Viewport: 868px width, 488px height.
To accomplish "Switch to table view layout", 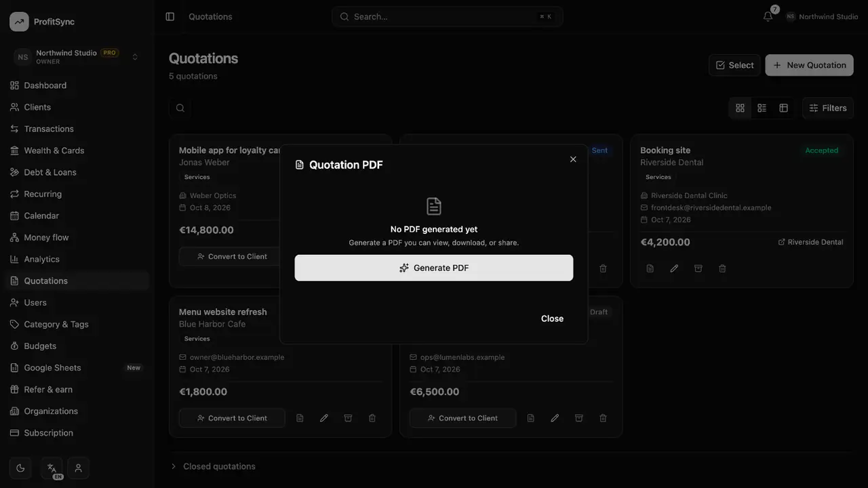I will click(x=783, y=108).
